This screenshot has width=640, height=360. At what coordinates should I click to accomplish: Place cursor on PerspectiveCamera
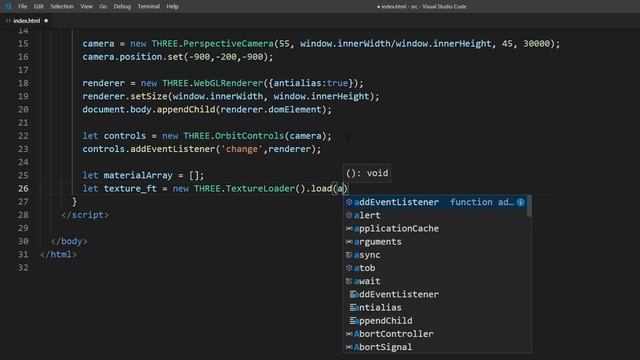coord(228,44)
